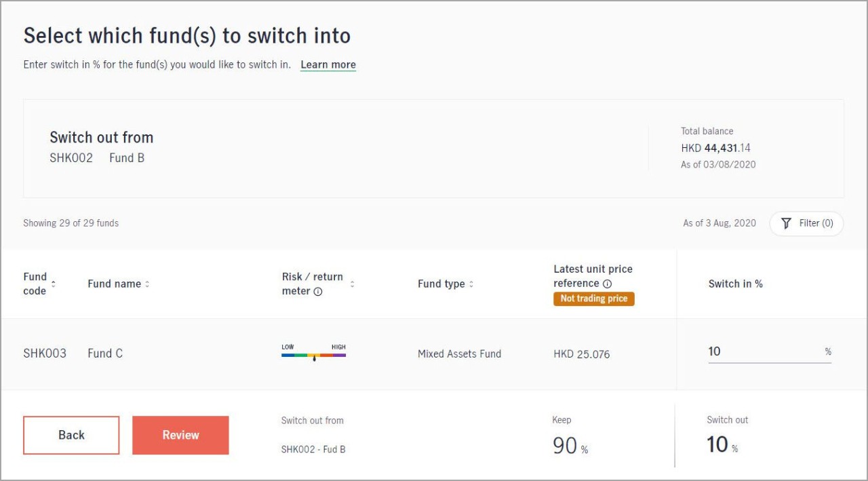The height and width of the screenshot is (481, 868).
Task: Click info icon beside Latest unit price reference
Action: coord(608,284)
